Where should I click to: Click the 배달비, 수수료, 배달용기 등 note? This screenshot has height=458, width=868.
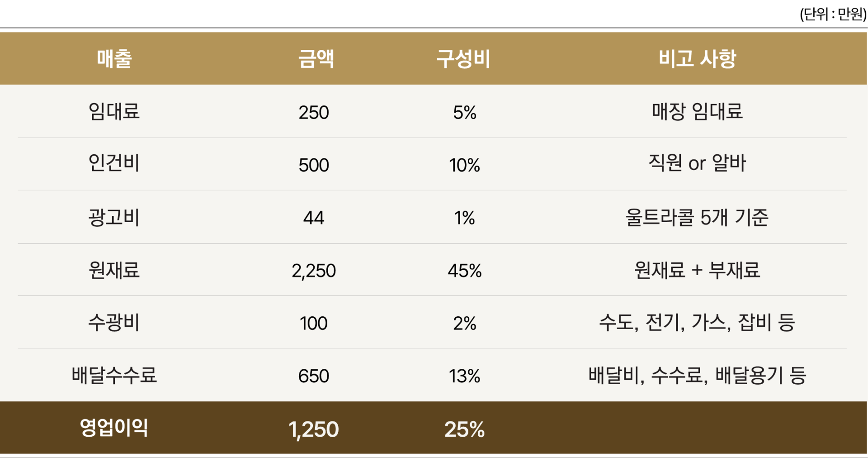(x=697, y=376)
